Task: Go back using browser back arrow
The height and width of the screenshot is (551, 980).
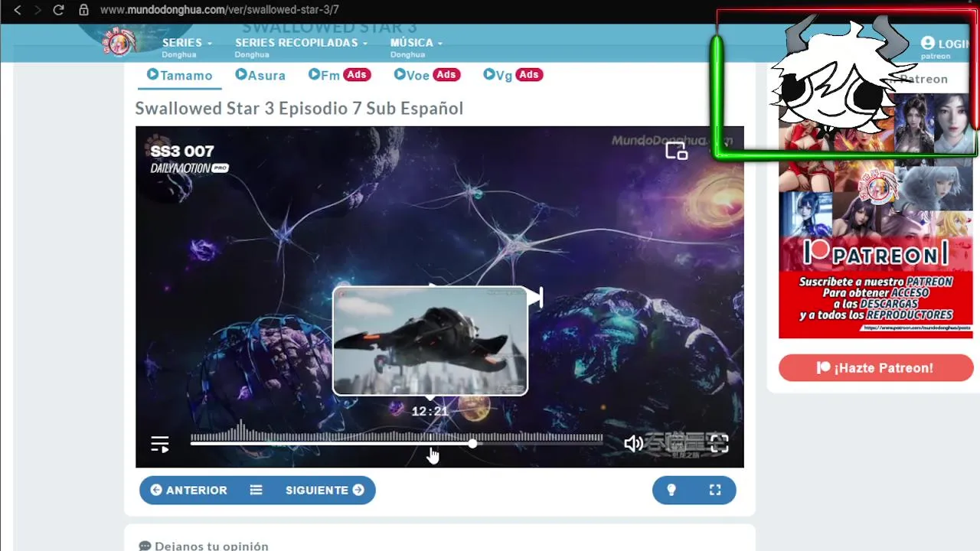Action: pos(17,10)
